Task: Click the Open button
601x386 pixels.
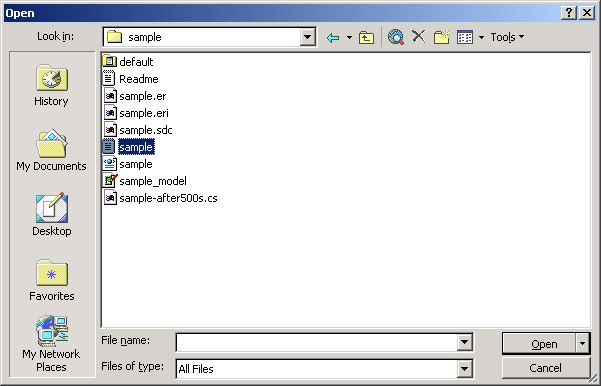Action: coord(539,343)
